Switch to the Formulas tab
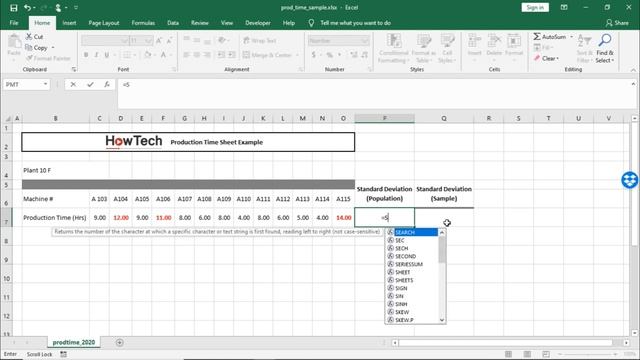640x360 pixels. tap(143, 23)
